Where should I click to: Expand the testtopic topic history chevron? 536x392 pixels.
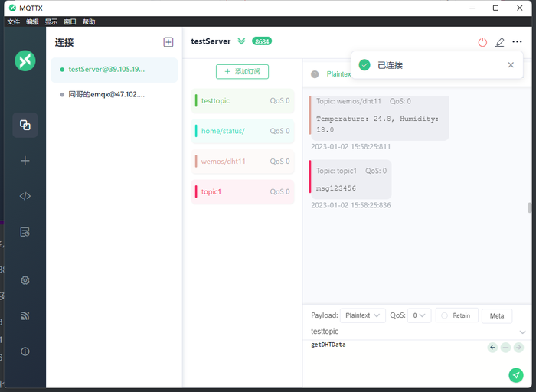pos(522,332)
